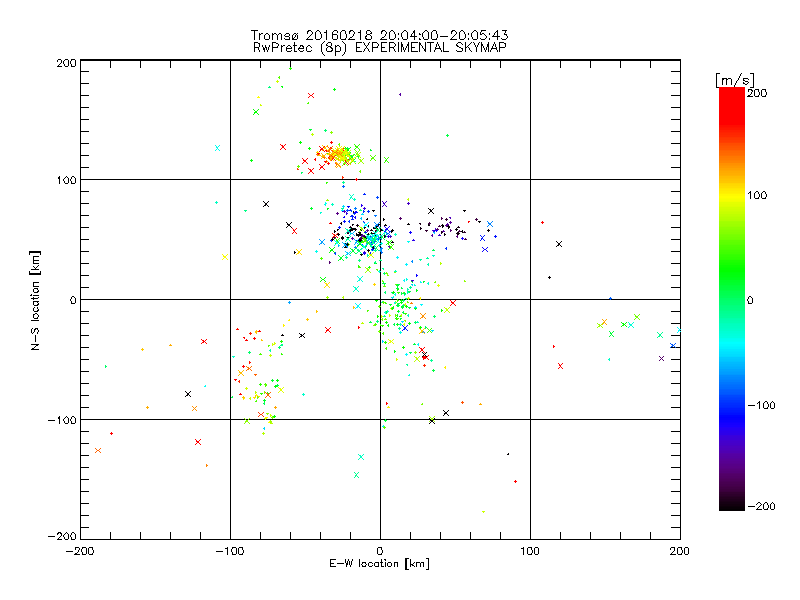Click the y-axis tick label '0'
The width and height of the screenshot is (800, 600).
[73, 300]
